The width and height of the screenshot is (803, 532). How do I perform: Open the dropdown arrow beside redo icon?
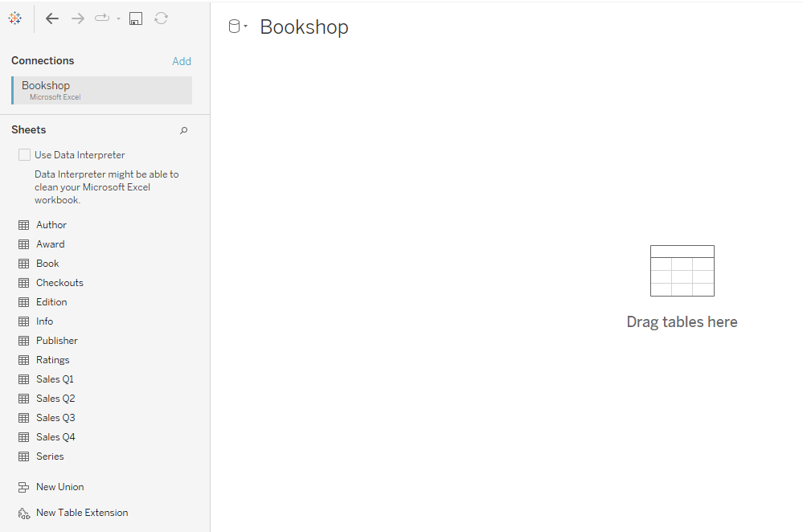coord(118,19)
